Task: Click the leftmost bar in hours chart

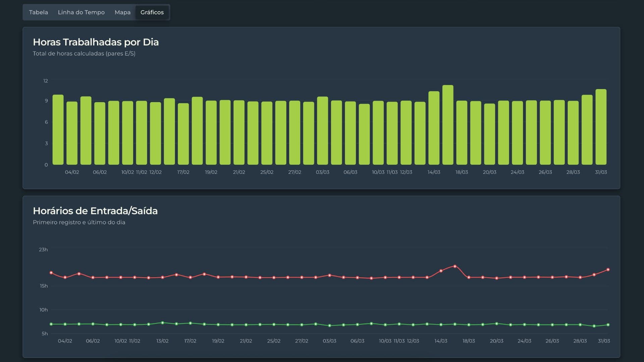Action: tap(58, 129)
